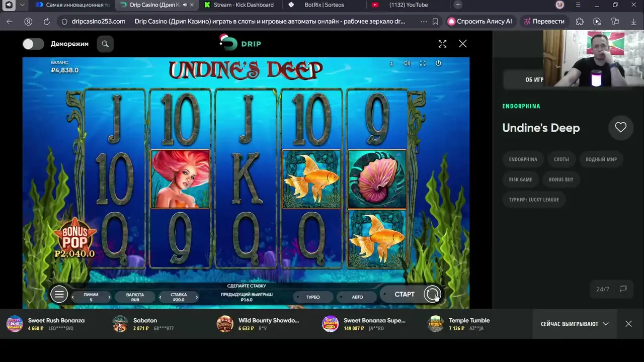644x362 pixels.
Task: Open the slot hamburger menu
Action: pos(59,295)
